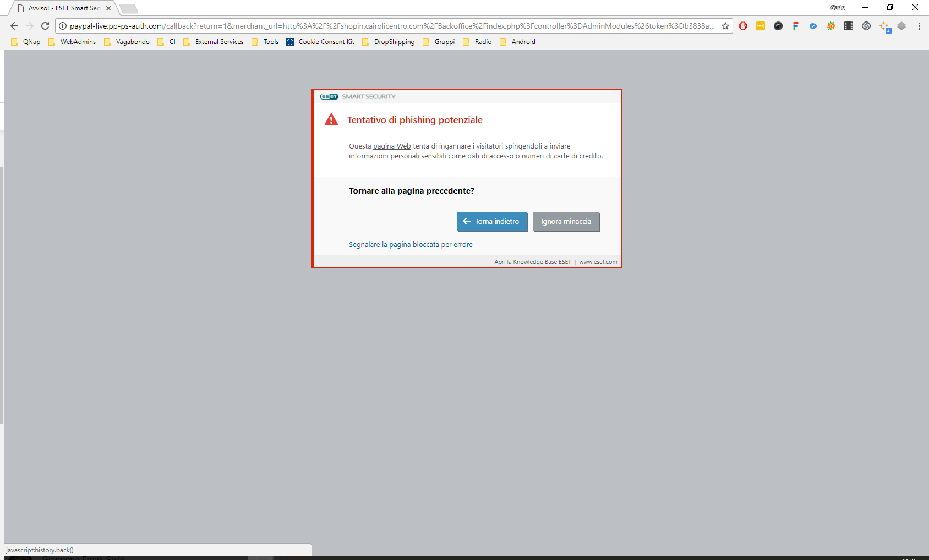The image size is (929, 560).
Task: Click the grey swirl extension icon
Action: [866, 26]
